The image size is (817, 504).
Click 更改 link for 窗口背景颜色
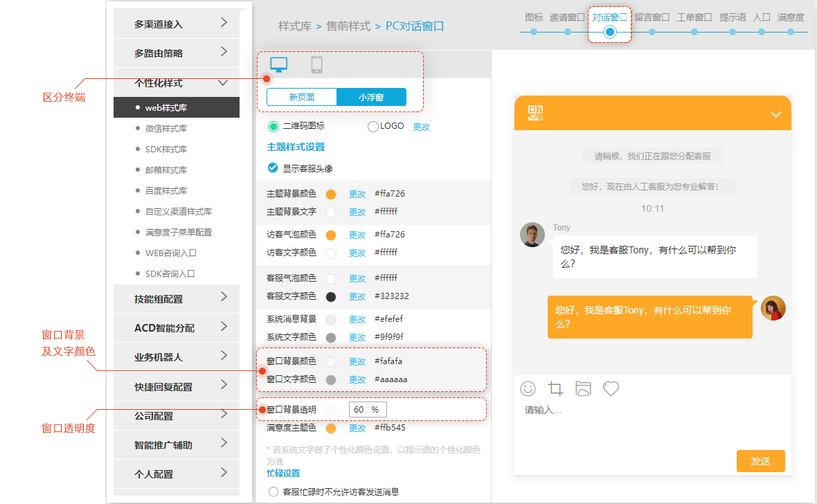[357, 361]
